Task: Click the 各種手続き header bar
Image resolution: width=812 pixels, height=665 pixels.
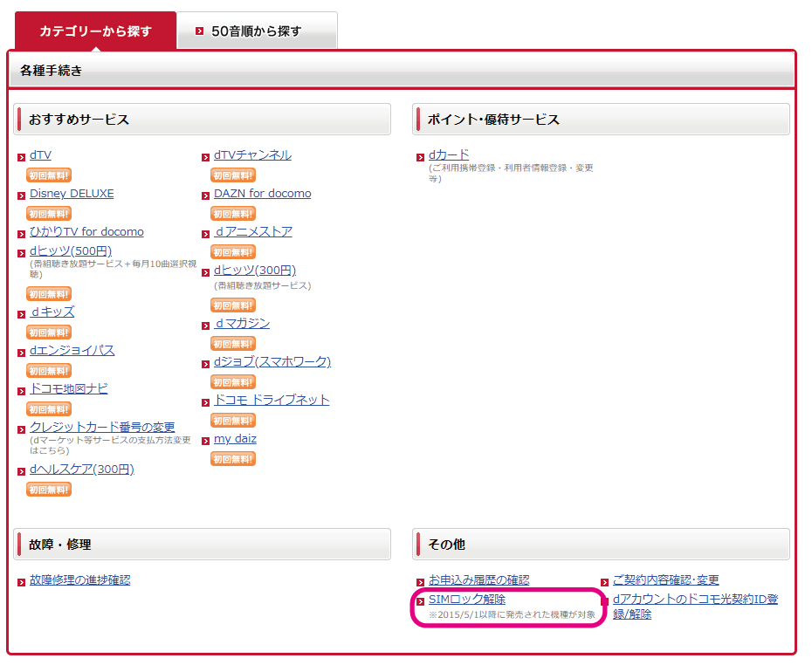Action: tap(402, 71)
